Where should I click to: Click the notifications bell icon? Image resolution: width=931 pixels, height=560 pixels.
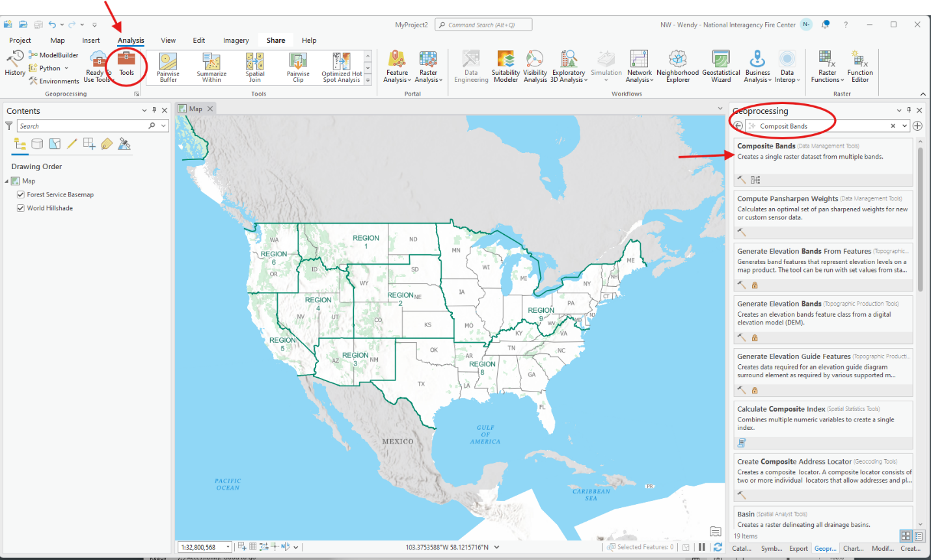825,25
